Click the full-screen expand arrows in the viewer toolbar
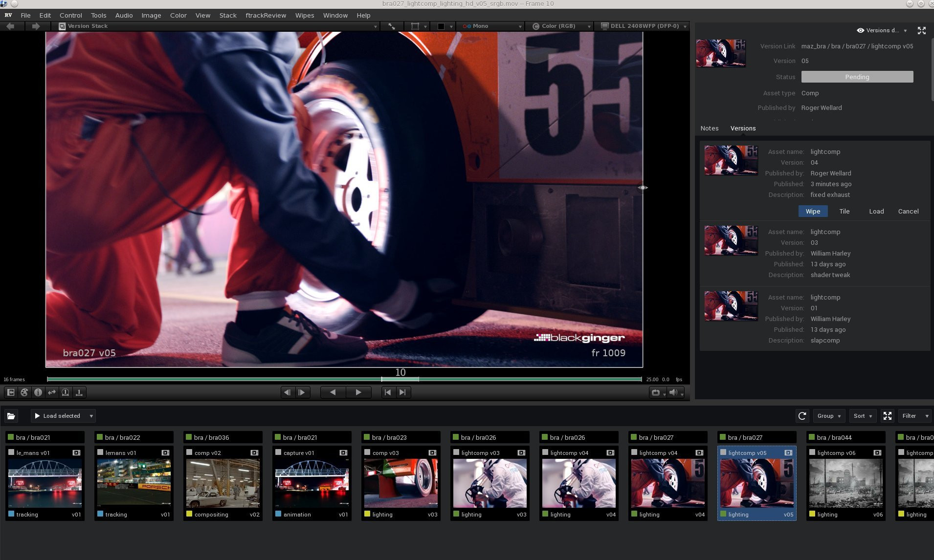The width and height of the screenshot is (934, 560). pos(392,26)
